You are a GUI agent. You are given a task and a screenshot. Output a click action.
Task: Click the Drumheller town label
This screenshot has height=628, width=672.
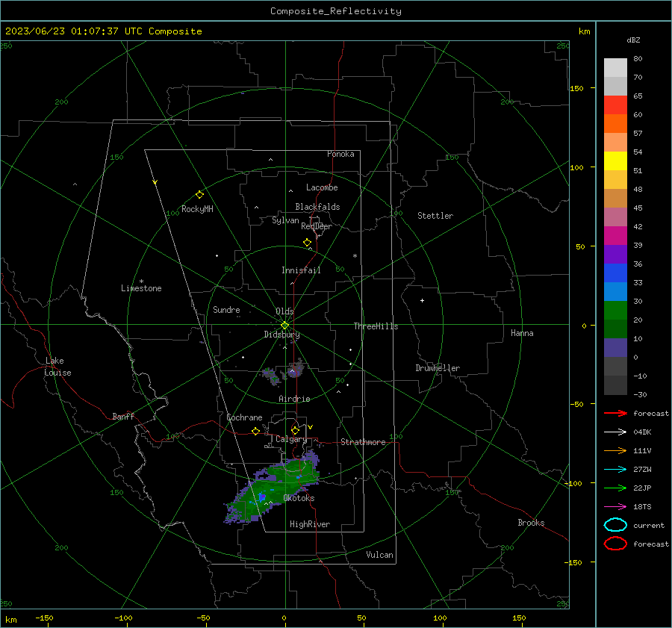(x=438, y=368)
